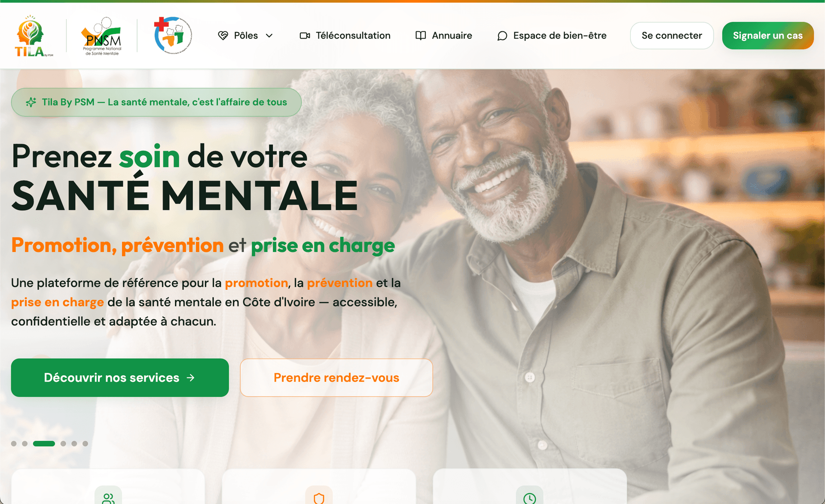The width and height of the screenshot is (825, 504).
Task: Click the shield icon on middle card
Action: (319, 498)
